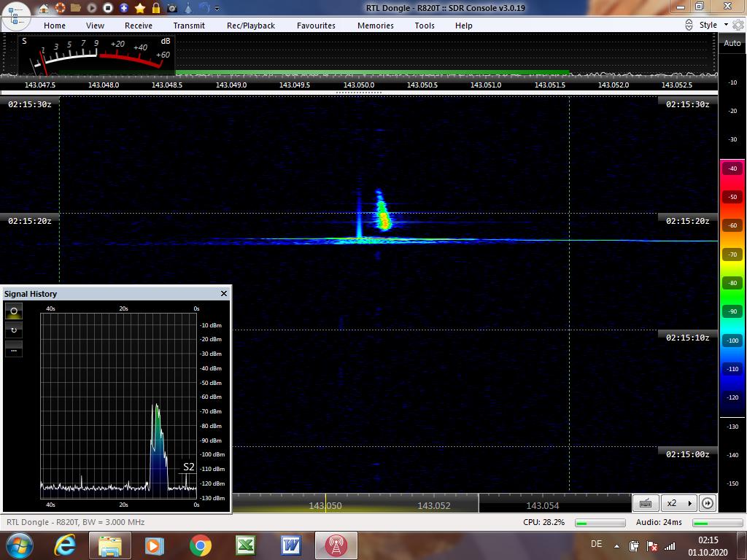This screenshot has width=747, height=560.
Task: Click the Audio latency progress bar
Action: 718,523
